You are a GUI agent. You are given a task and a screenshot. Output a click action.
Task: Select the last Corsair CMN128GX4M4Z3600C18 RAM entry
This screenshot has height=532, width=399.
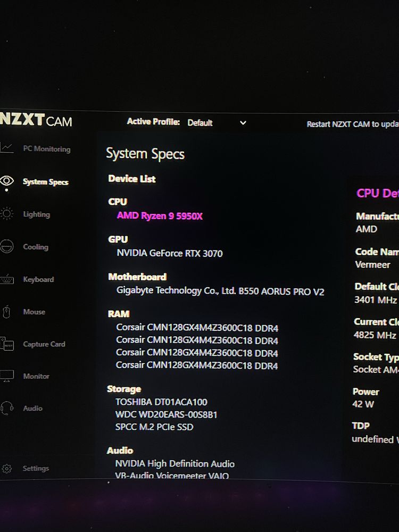197,365
